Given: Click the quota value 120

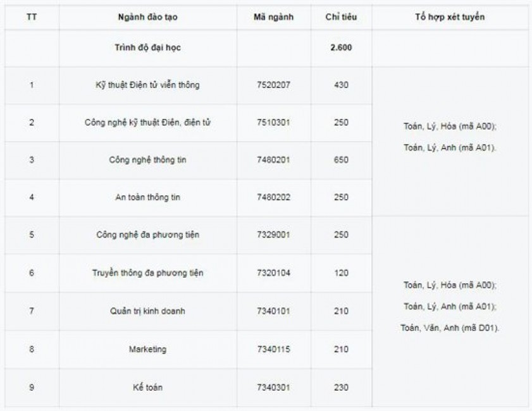Looking at the screenshot, I should 341,273.
